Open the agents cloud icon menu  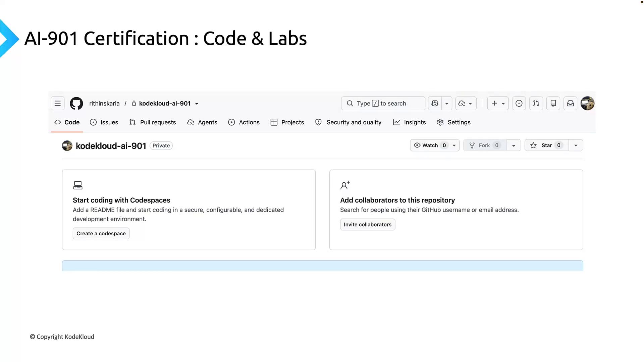click(466, 103)
